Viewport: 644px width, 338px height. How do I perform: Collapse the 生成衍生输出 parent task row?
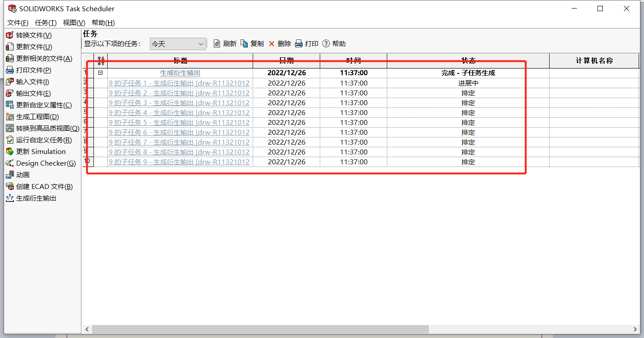[x=101, y=73]
